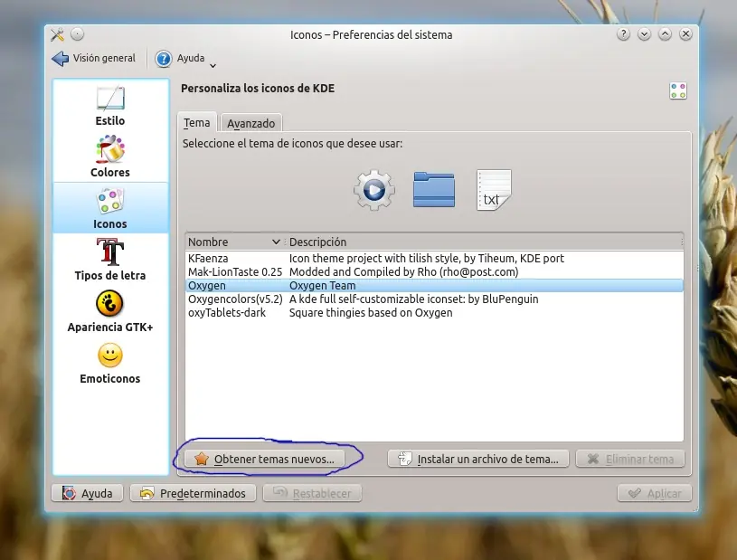Screen dimensions: 737x560
Task: Click the Iconos sidebar icon
Action: [x=109, y=206]
